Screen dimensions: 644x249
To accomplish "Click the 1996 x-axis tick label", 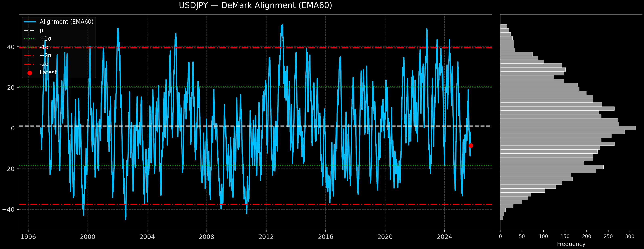I will (x=28, y=237).
